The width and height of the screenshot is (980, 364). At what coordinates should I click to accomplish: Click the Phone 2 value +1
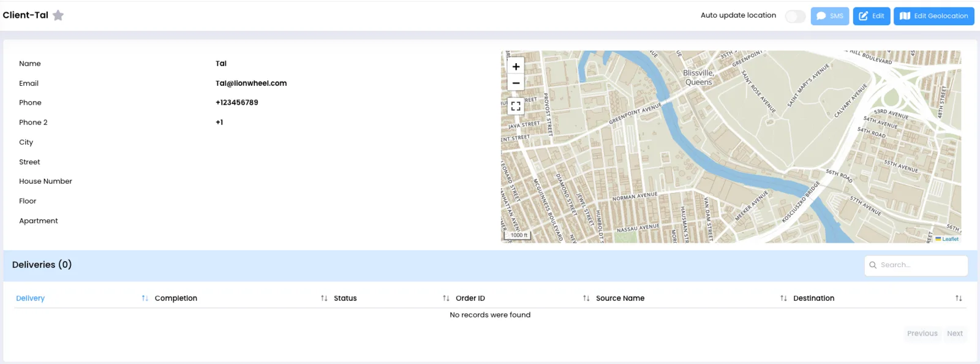[219, 123]
